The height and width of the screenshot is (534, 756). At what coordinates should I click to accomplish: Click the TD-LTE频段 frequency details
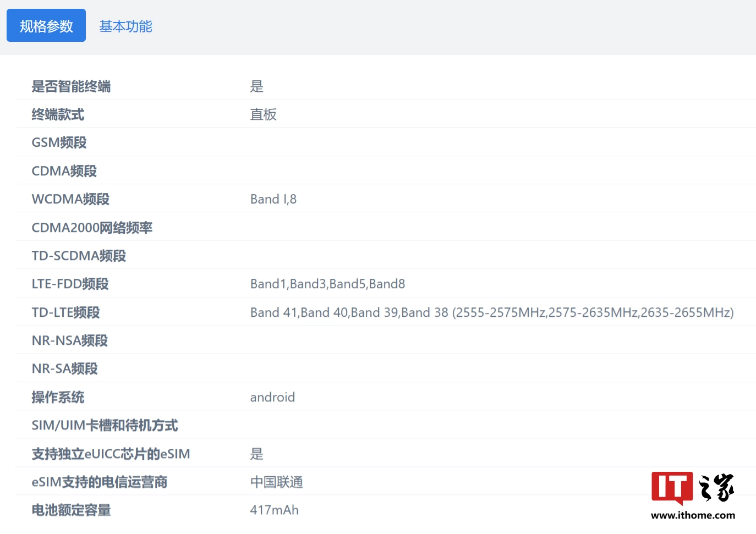click(x=492, y=312)
